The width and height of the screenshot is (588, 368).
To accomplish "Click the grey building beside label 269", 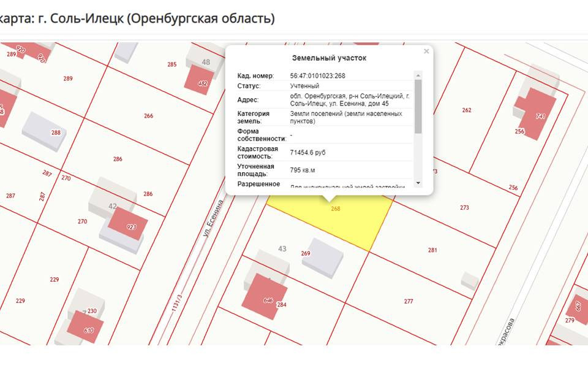I will coord(323,258).
